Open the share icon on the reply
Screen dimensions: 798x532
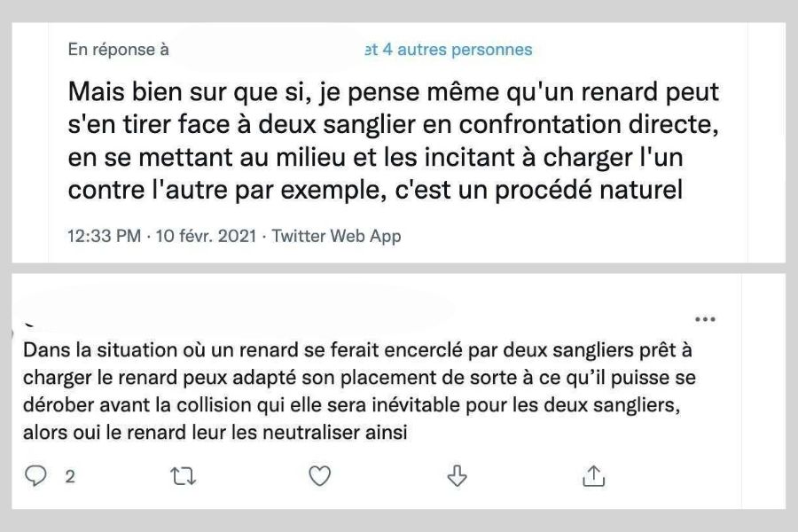point(593,477)
